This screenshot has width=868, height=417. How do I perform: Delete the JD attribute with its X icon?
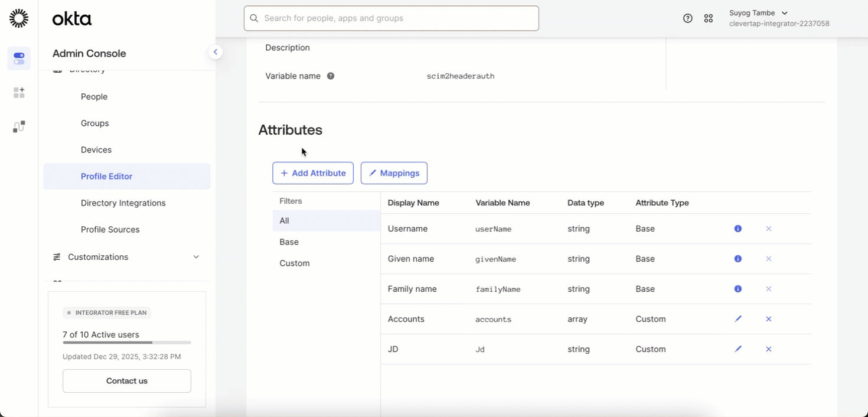pyautogui.click(x=769, y=349)
